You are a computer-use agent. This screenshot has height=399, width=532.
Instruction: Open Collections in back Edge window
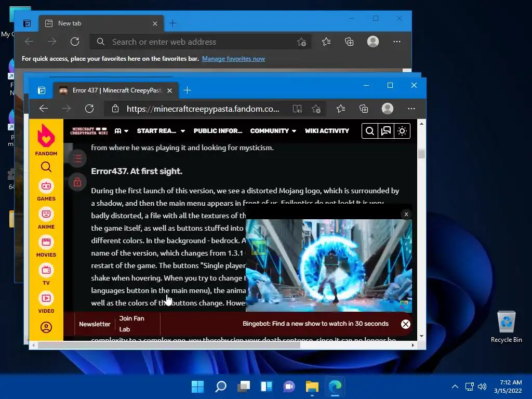349,42
